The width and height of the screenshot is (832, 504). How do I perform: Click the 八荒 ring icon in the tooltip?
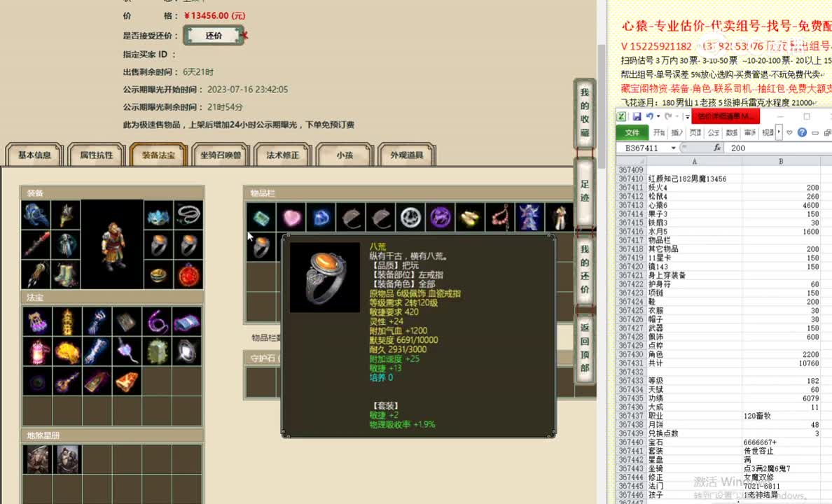(324, 276)
